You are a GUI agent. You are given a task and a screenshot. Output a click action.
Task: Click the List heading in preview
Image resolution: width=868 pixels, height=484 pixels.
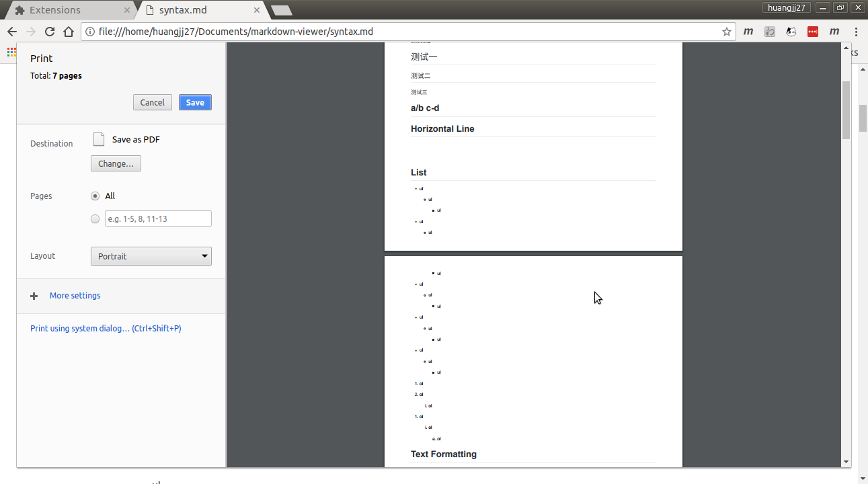click(419, 173)
